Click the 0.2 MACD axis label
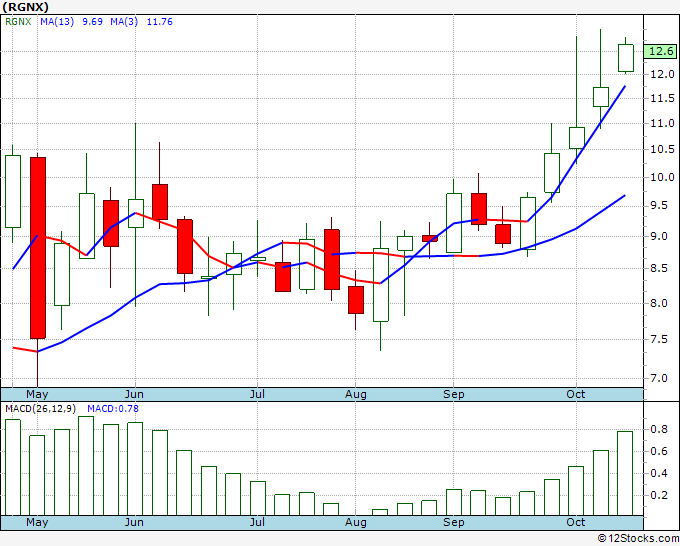 pos(659,495)
